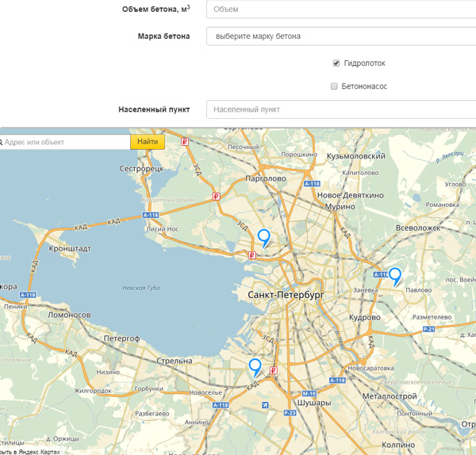Click the Кудрово label on the map
Screen dimensions: 476x455
[365, 317]
